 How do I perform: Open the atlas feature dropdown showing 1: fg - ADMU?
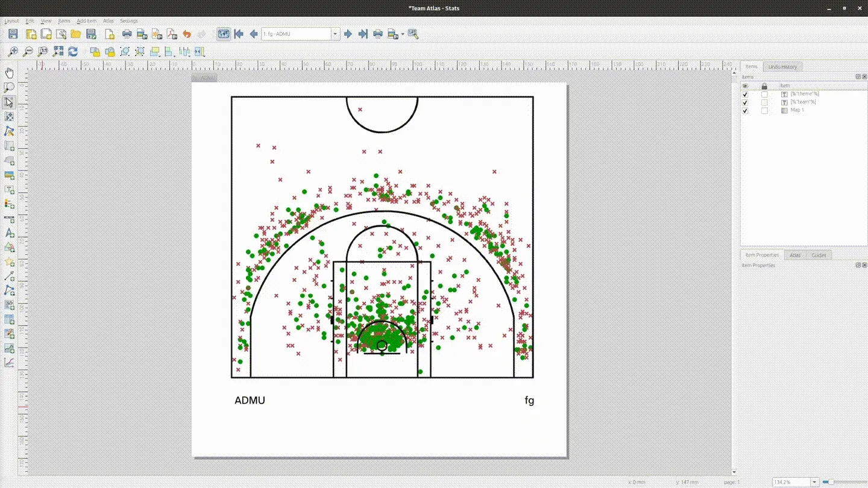(335, 34)
